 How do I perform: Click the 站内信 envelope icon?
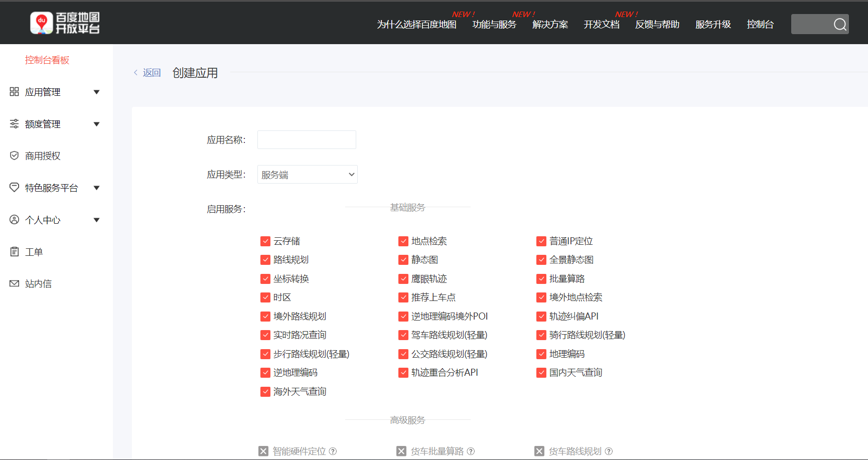pyautogui.click(x=14, y=283)
